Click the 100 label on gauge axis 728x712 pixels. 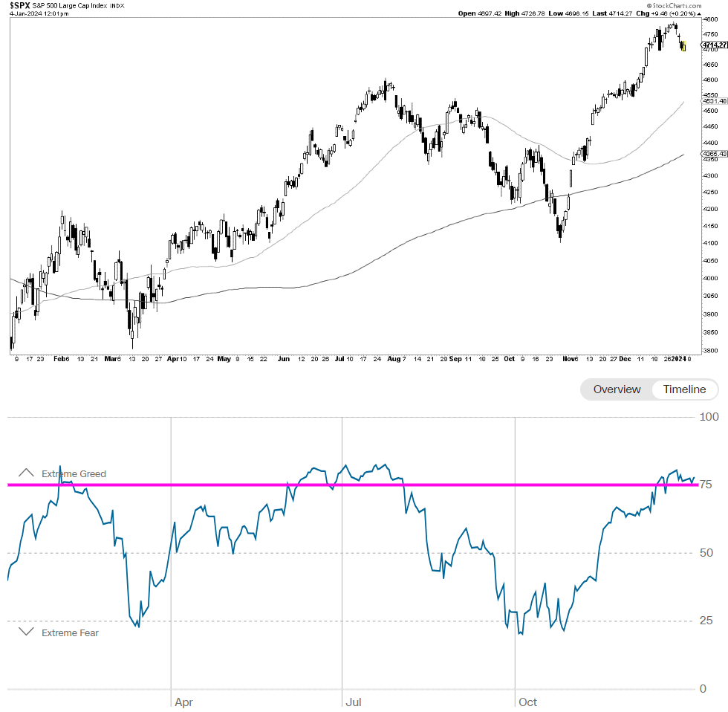click(709, 417)
